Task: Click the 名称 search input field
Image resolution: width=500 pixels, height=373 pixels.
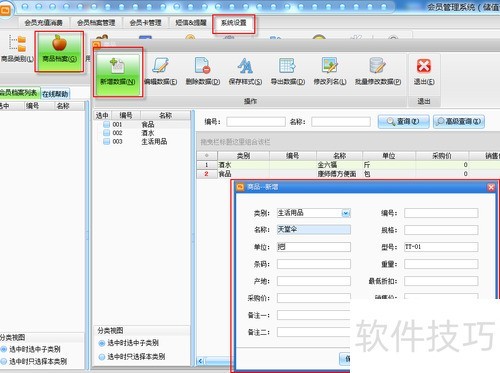Action: tap(341, 122)
